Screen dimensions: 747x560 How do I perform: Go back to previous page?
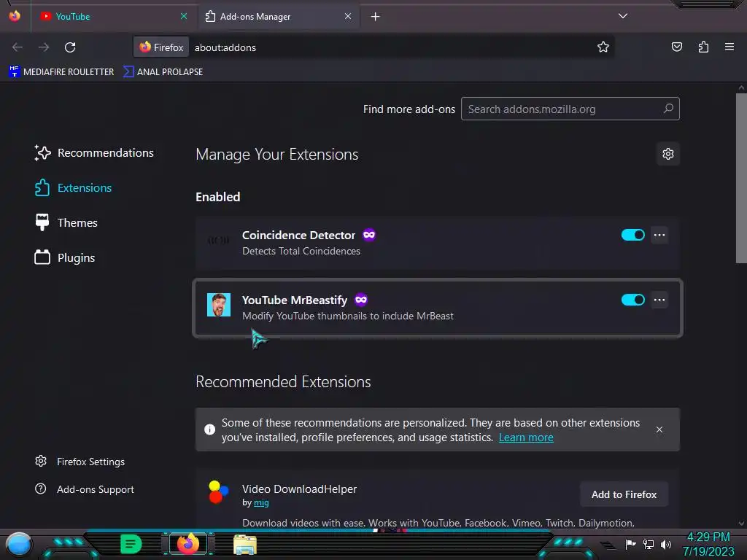click(18, 47)
